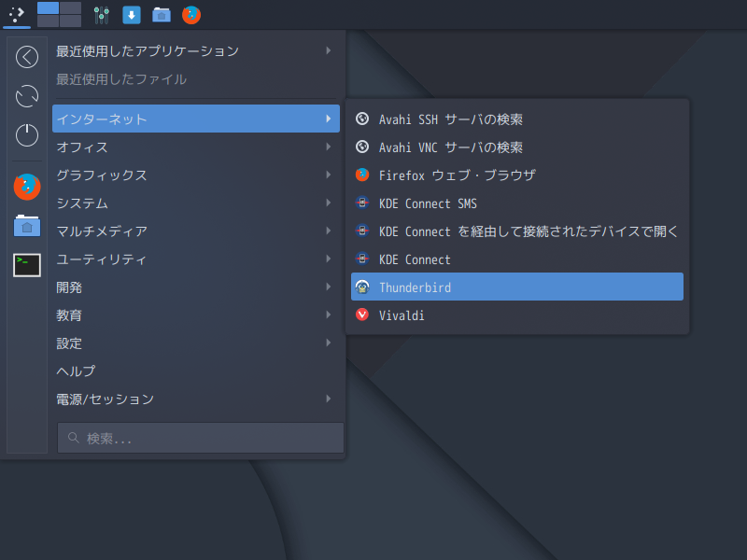The height and width of the screenshot is (560, 747).
Task: Open the mixer settings icon in panel
Action: coord(102,15)
